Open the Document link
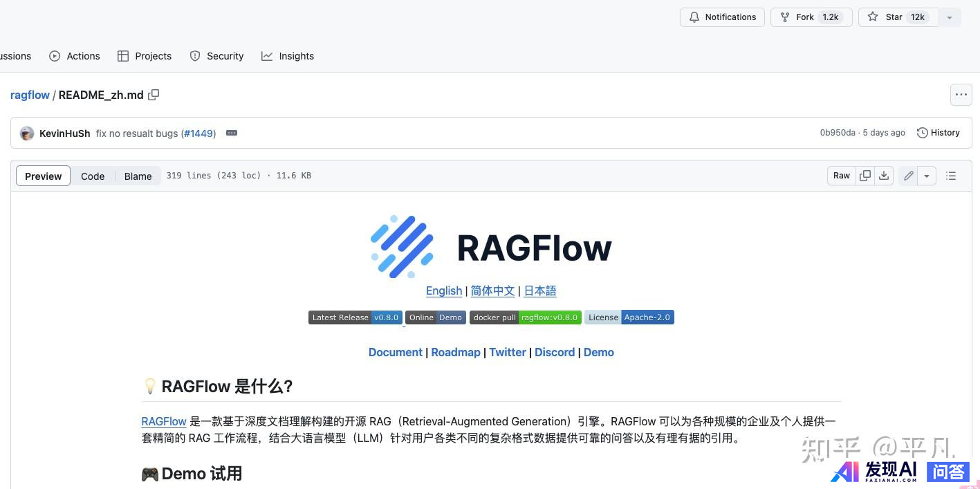980x489 pixels. (x=395, y=352)
